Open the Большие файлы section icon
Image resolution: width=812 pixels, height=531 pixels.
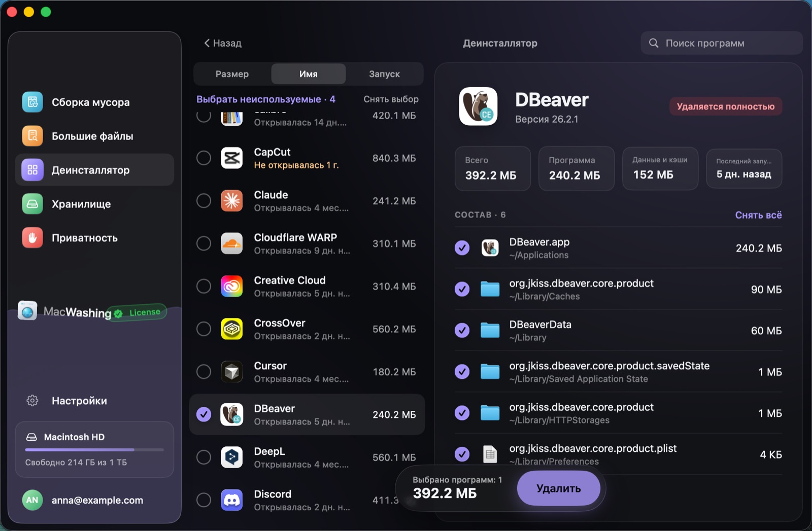click(32, 136)
